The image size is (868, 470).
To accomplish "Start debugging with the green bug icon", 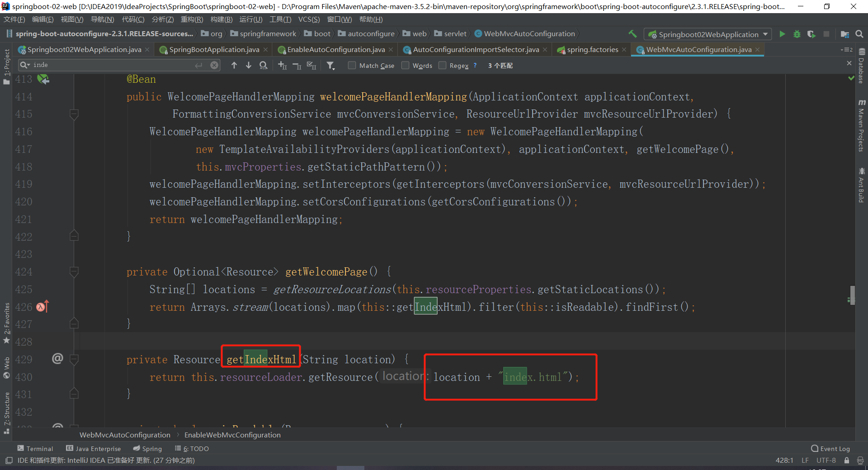I will [797, 34].
